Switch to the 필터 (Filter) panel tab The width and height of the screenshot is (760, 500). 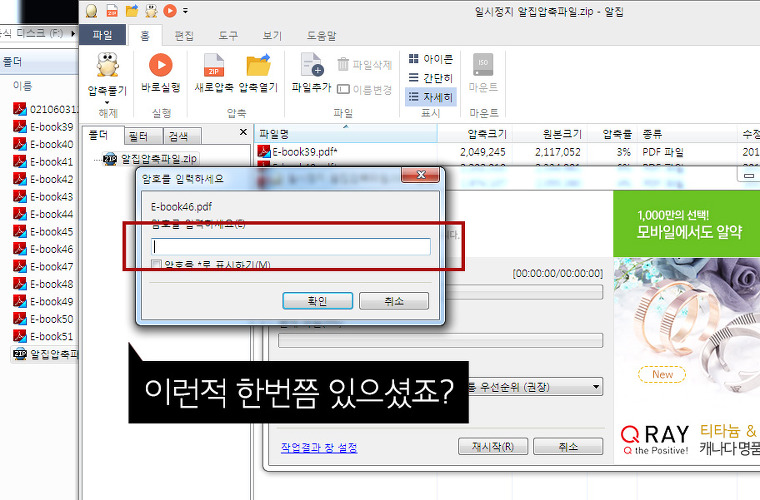click(x=139, y=136)
